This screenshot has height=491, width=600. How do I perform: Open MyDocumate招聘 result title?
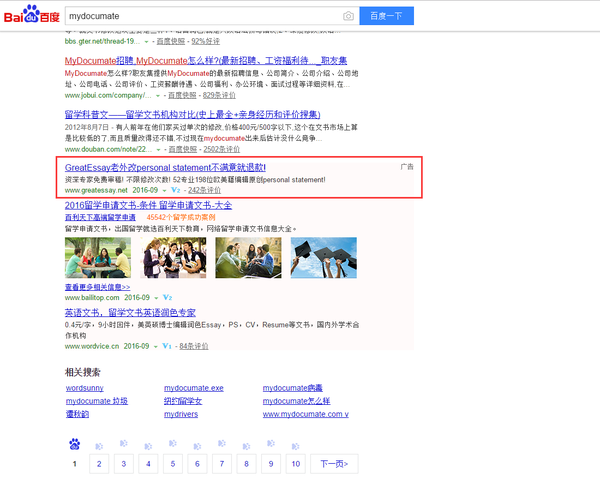[x=206, y=60]
